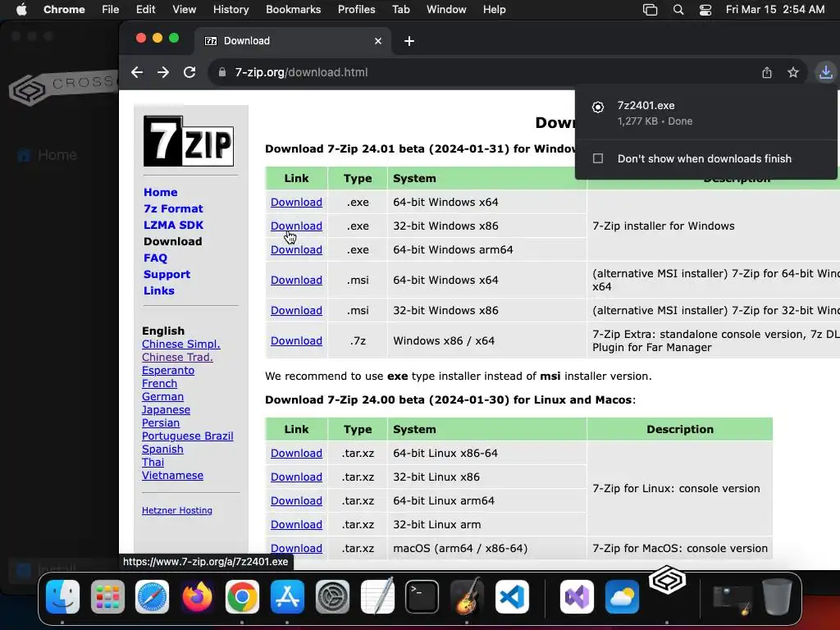840x630 pixels.
Task: Switch language to Japanese
Action: click(166, 410)
